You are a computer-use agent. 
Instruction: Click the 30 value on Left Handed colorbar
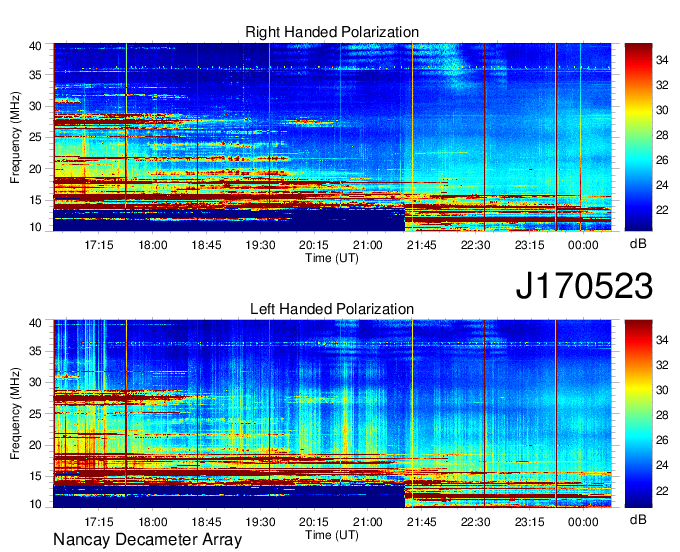click(x=662, y=390)
